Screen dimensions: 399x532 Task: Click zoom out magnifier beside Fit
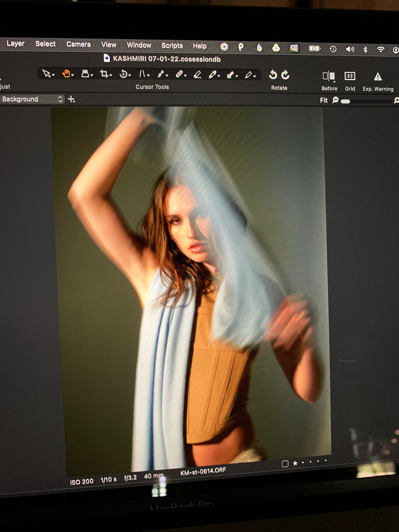tap(335, 100)
